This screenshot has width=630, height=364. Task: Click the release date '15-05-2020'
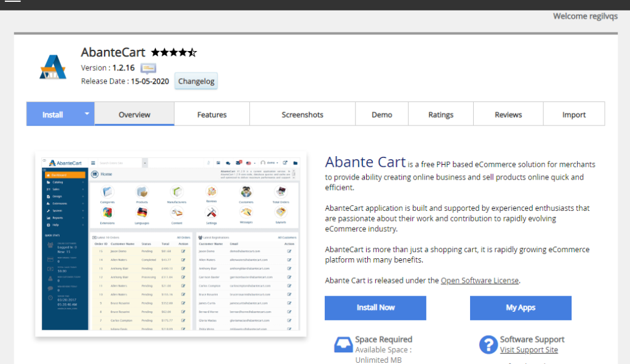150,81
